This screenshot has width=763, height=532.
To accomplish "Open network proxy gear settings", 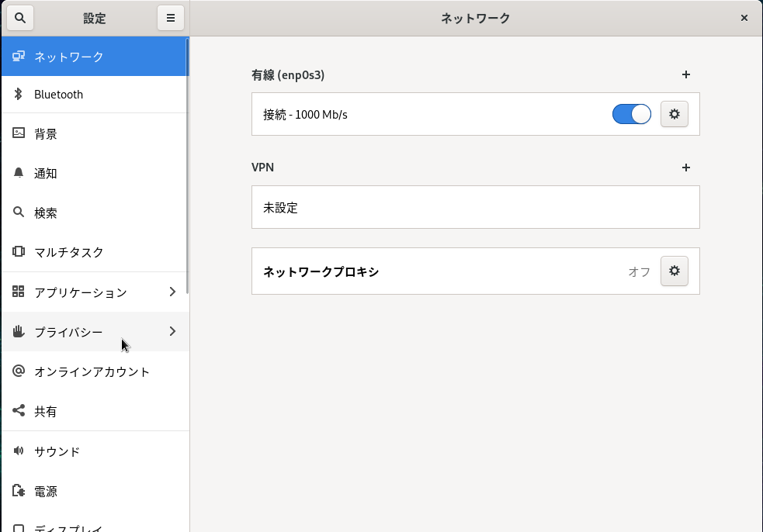I will (674, 271).
